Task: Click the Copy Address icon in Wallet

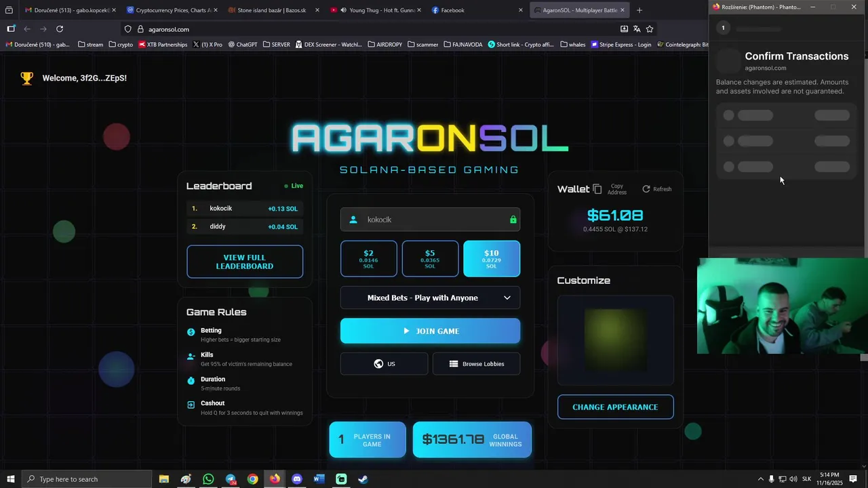Action: point(597,189)
